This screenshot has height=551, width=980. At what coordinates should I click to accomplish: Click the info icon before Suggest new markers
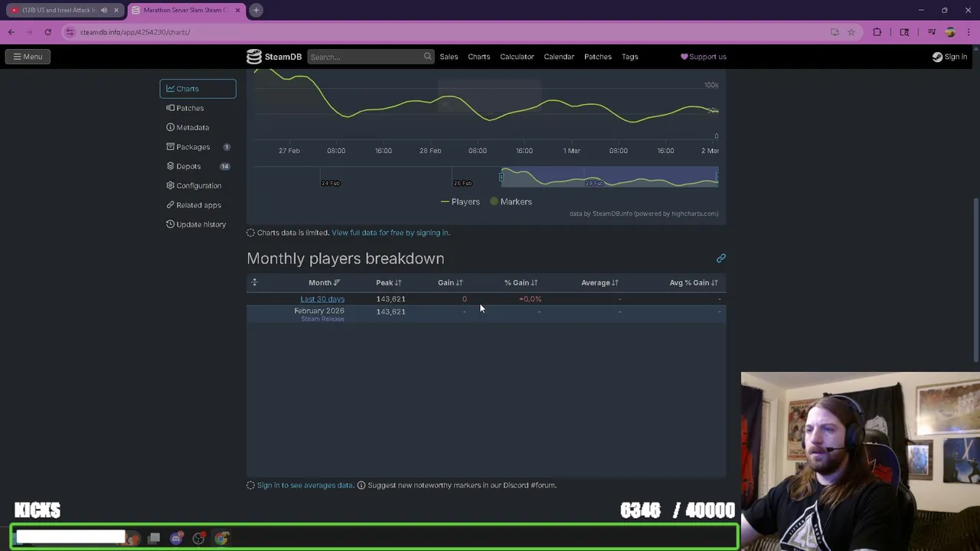[x=361, y=485]
